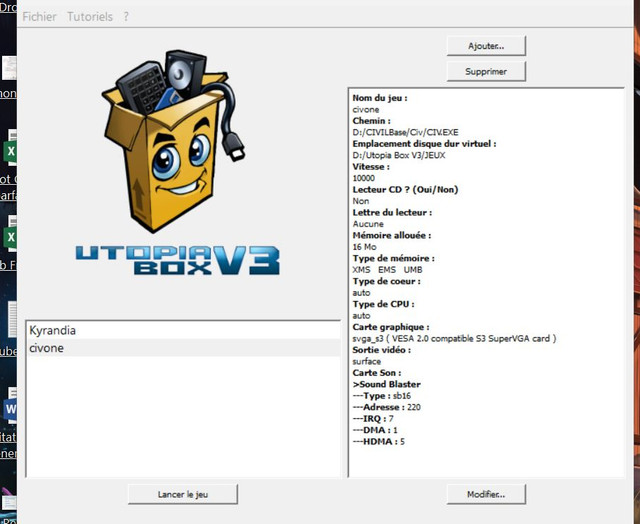Click the Sound Blaster entry

coord(387,384)
